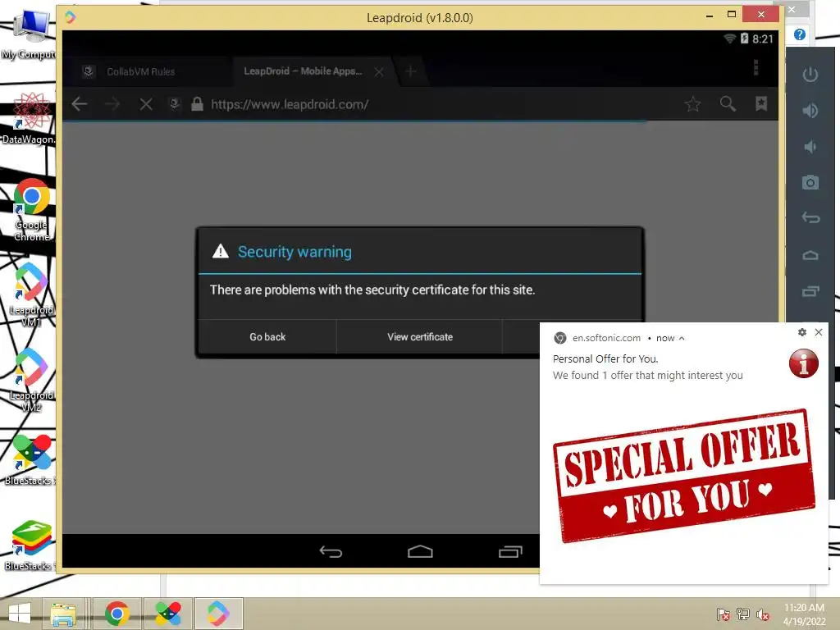The height and width of the screenshot is (630, 840).
Task: Raise volume with Leapdroid volume up icon
Action: point(810,111)
